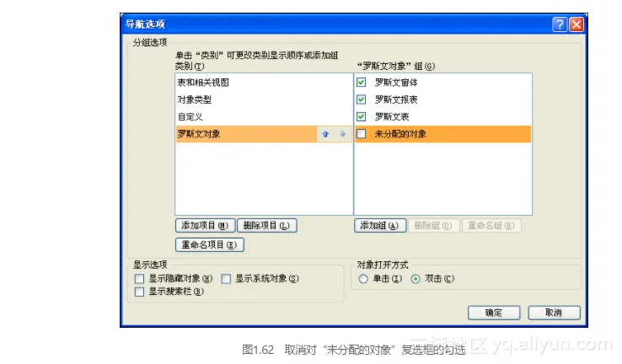Select the 单击 radio option

pos(363,279)
